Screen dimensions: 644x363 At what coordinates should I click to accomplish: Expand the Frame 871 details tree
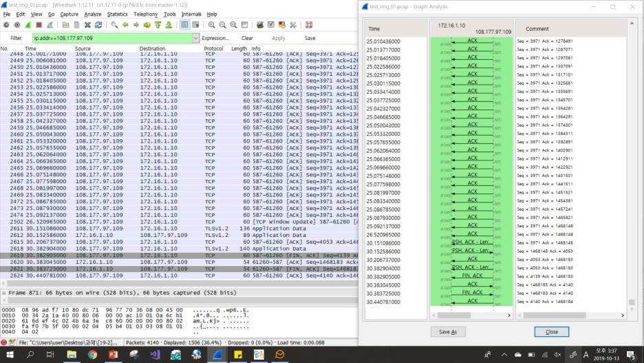tap(3, 293)
